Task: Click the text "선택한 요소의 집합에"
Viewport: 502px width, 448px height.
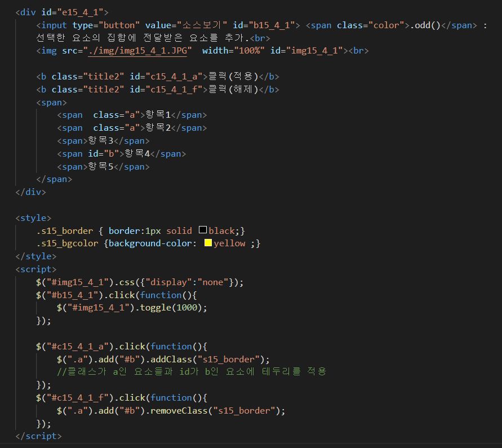Action: click(x=86, y=38)
